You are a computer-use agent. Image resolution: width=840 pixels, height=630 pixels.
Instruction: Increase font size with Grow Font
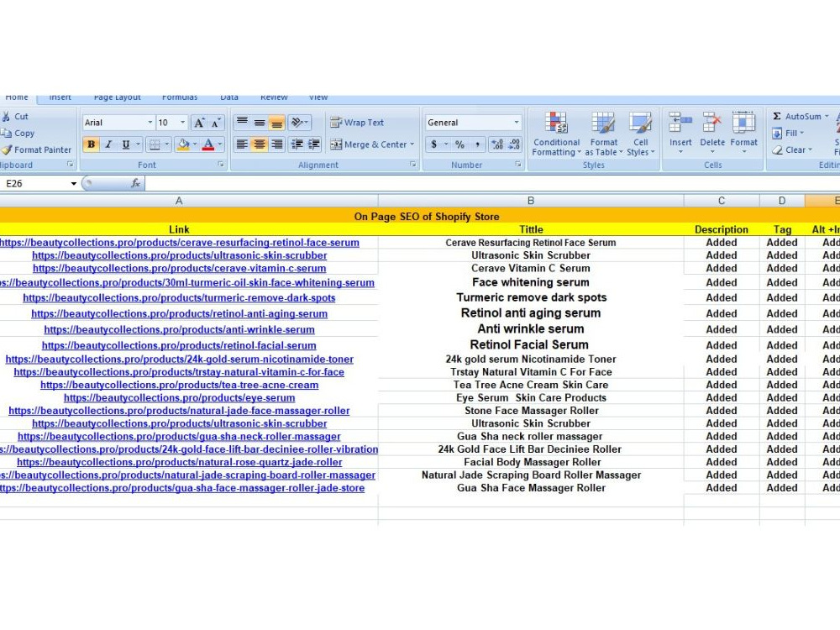click(x=199, y=123)
